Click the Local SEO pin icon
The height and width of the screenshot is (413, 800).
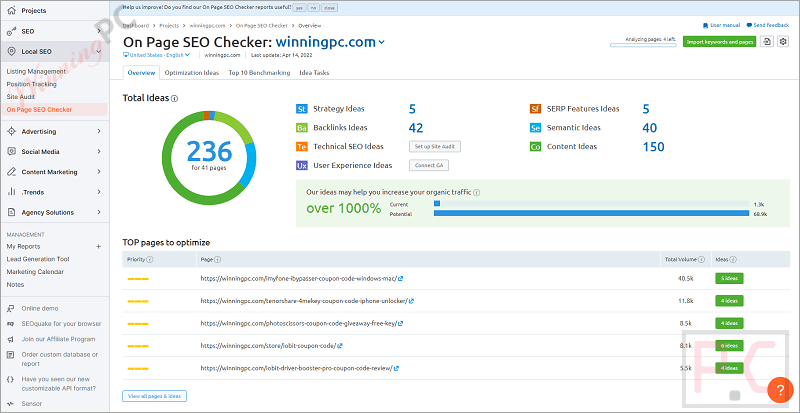(11, 52)
